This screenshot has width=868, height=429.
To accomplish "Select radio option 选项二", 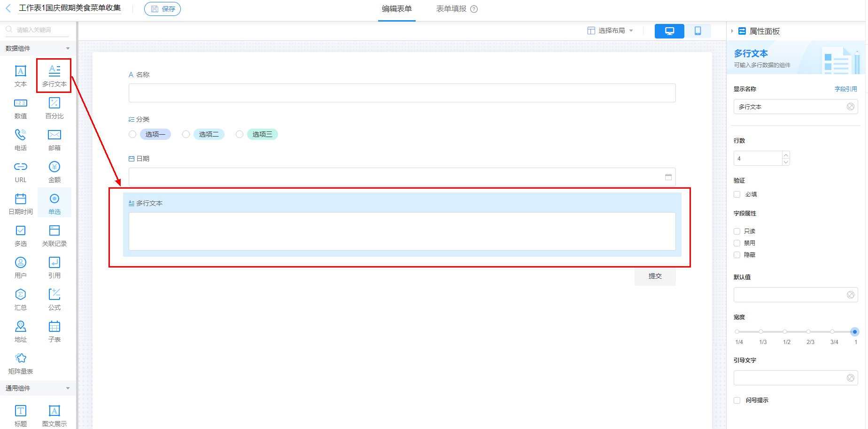I will pyautogui.click(x=186, y=134).
